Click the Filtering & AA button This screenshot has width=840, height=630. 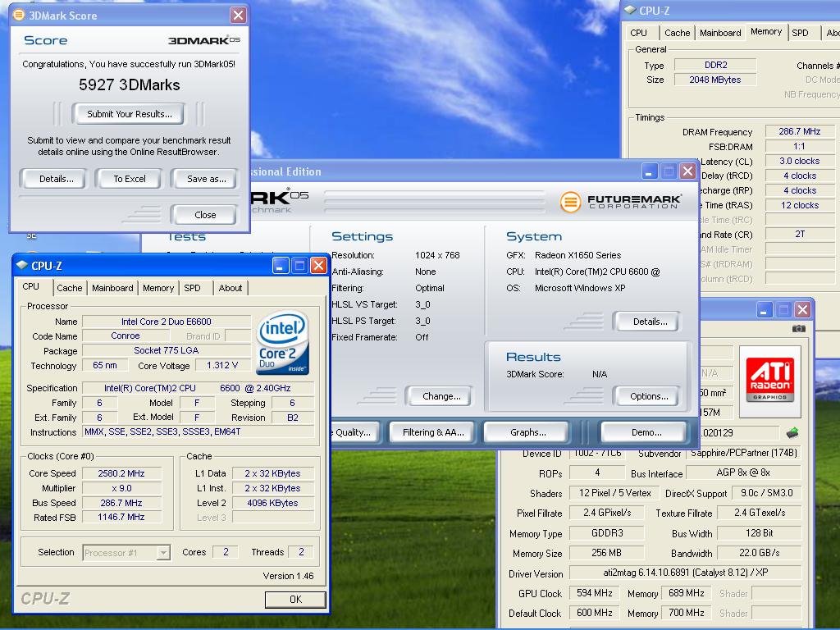click(433, 431)
